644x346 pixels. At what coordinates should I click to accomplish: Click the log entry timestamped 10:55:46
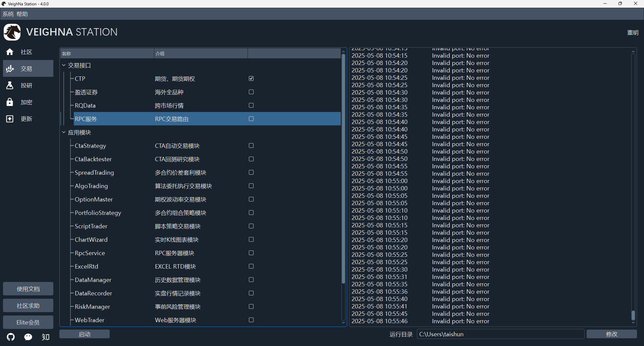(421, 321)
